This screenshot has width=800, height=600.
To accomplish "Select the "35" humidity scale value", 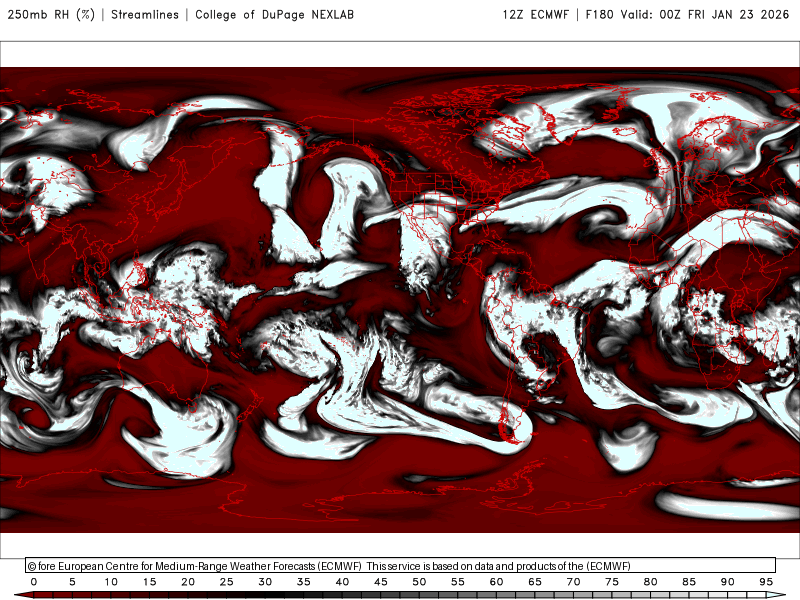I will pos(304,582).
